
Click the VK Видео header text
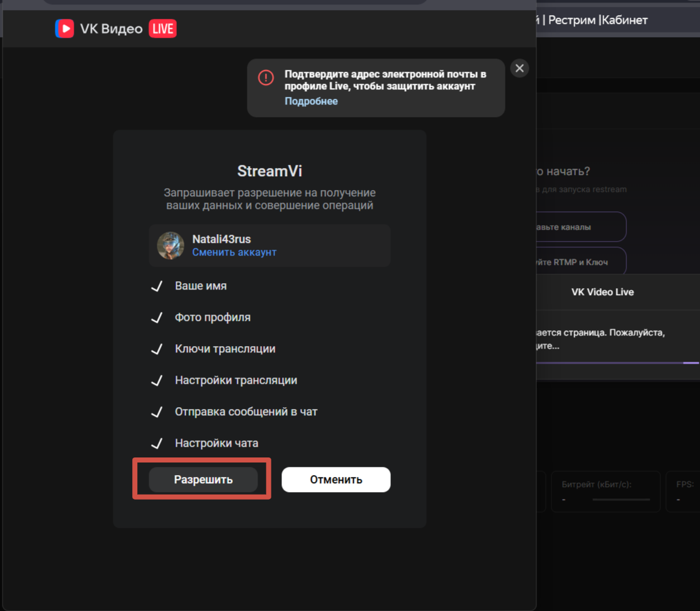[111, 28]
